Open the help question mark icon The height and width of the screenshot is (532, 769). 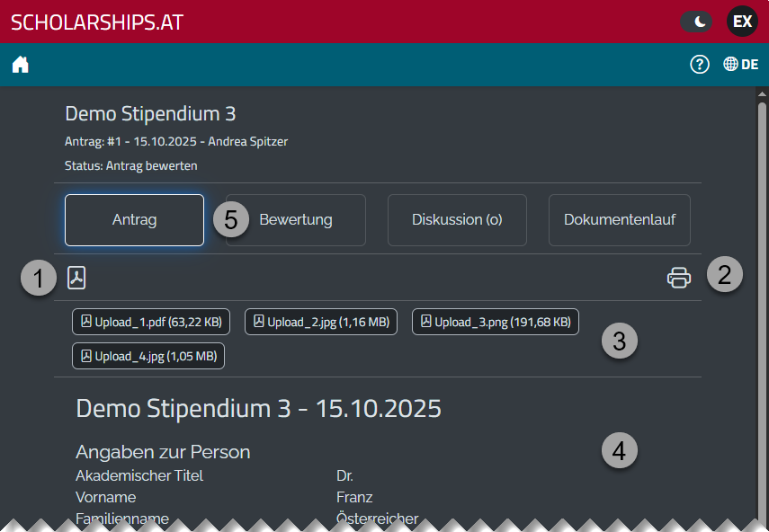700,64
